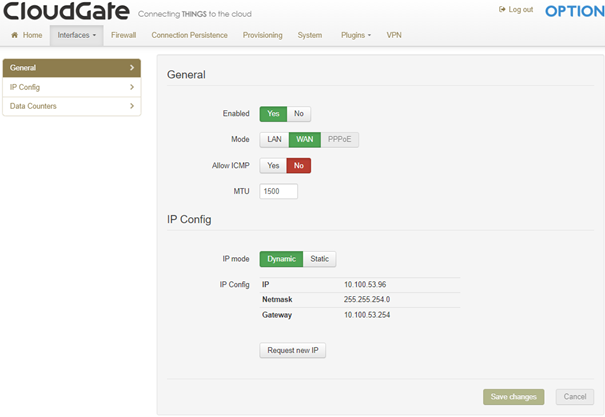
Task: Expand the Data Counters sidebar chevron
Action: pos(132,106)
